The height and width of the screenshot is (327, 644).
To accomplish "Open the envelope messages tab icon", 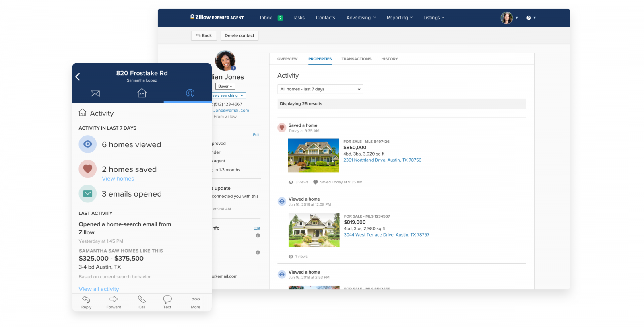I will click(x=95, y=94).
